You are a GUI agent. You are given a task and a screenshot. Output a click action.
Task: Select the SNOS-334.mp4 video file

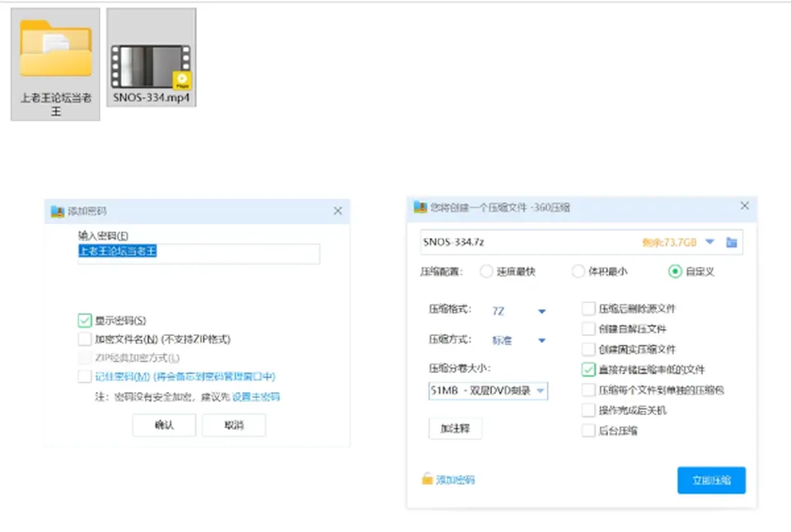pos(151,58)
